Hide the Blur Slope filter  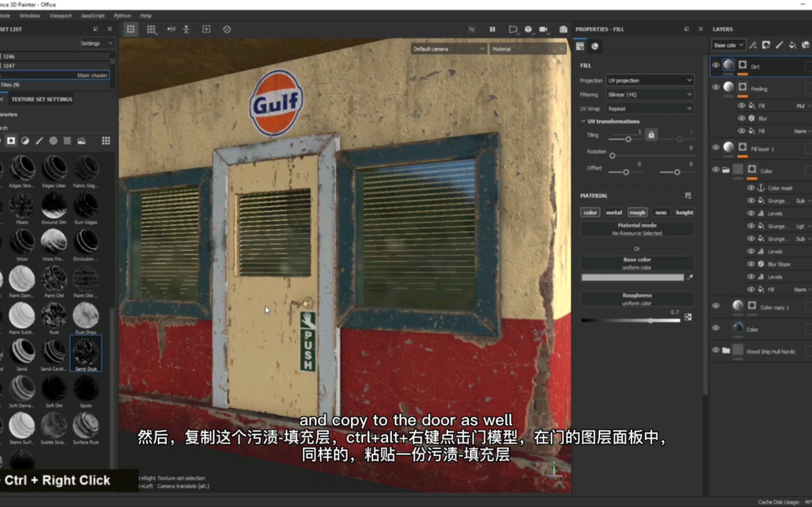point(751,264)
